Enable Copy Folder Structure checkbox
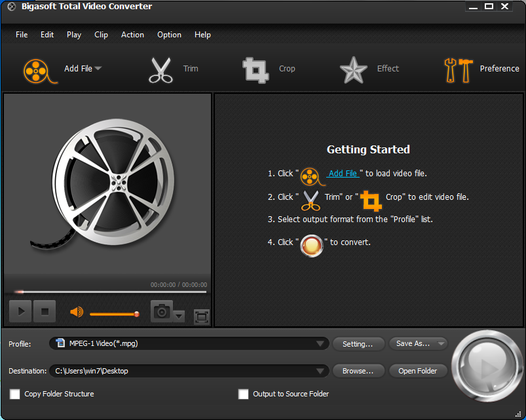526x420 pixels. tap(15, 394)
